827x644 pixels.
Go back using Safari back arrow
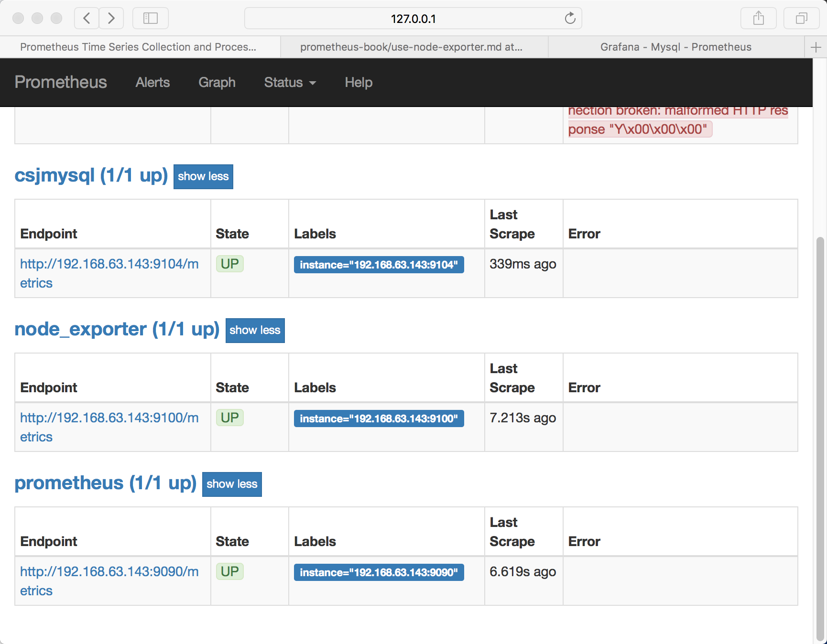87,18
